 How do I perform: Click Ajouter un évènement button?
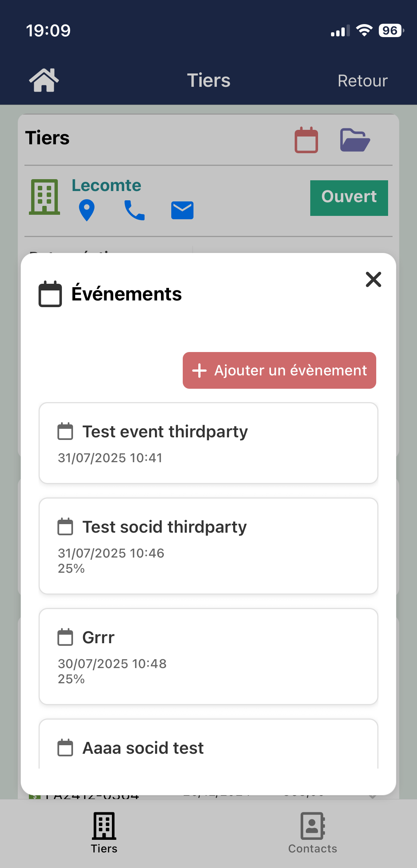(x=279, y=370)
